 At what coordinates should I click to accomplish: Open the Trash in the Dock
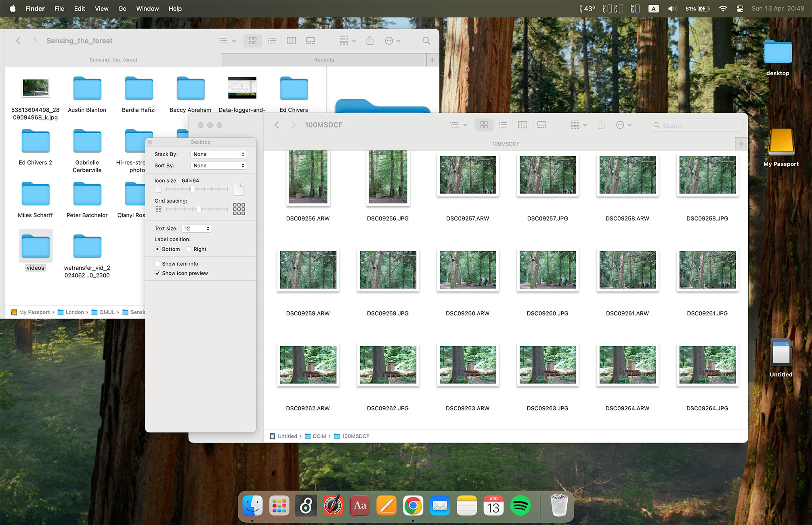tap(559, 506)
